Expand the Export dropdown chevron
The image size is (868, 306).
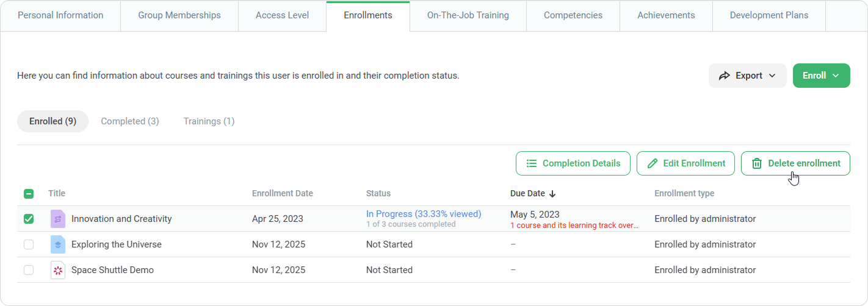pos(772,76)
